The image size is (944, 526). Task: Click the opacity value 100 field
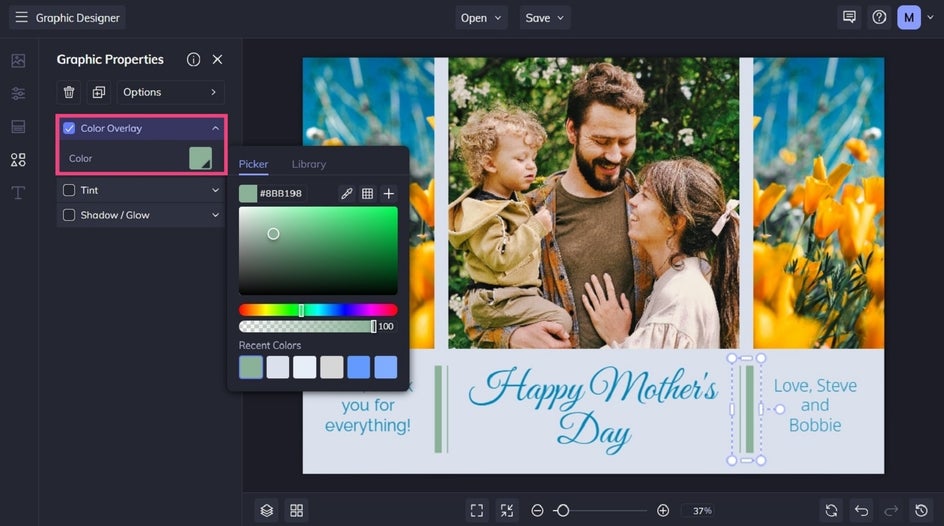coord(386,326)
